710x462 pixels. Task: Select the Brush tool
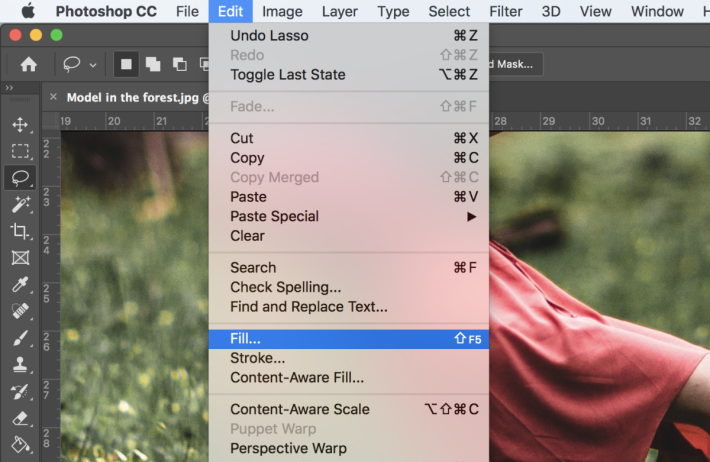(20, 338)
